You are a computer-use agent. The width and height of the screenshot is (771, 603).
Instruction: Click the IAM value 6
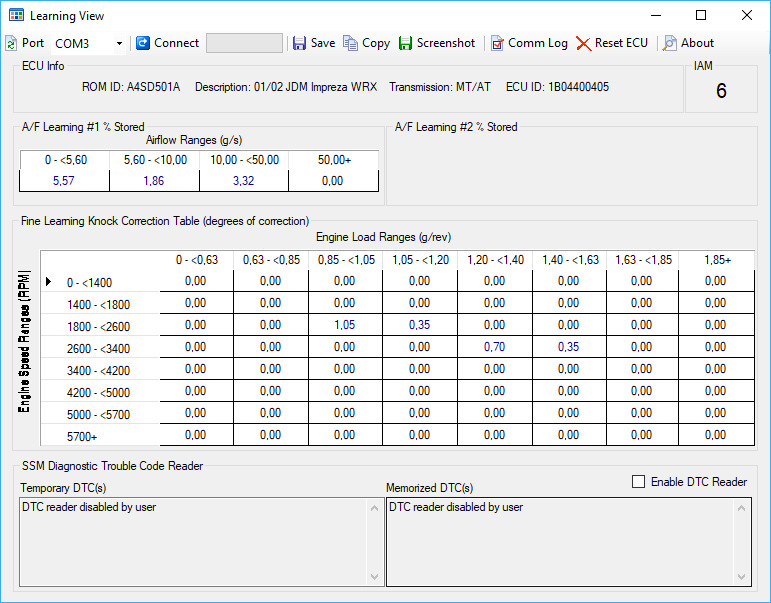[x=721, y=90]
